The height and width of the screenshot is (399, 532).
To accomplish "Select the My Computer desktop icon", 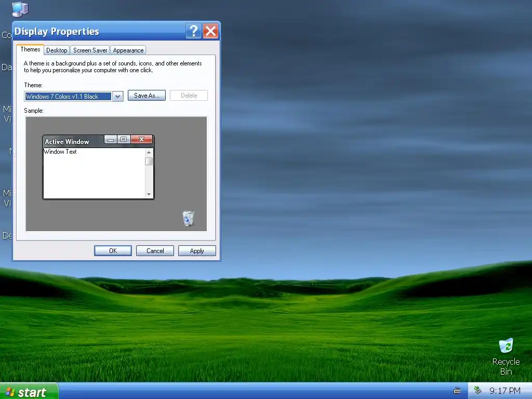I will [20, 9].
